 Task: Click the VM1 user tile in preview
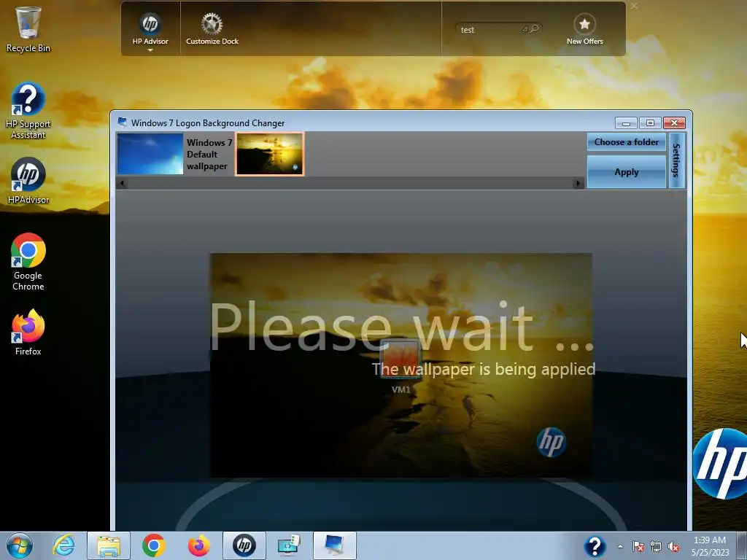click(x=400, y=359)
